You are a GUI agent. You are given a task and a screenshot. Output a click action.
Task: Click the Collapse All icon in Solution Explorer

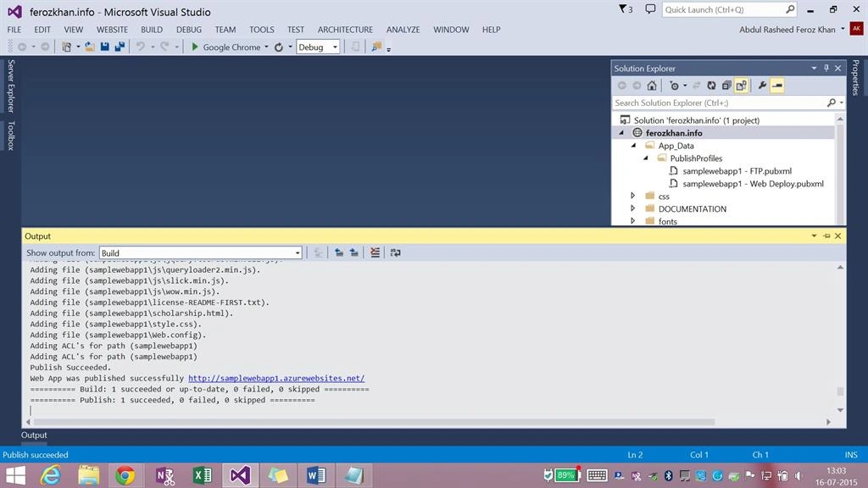click(x=726, y=86)
